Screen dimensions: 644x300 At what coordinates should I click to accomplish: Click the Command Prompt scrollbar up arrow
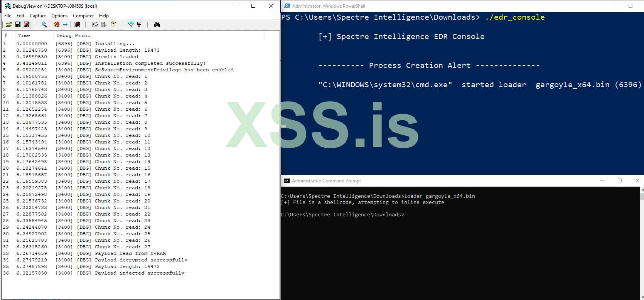click(x=642, y=190)
